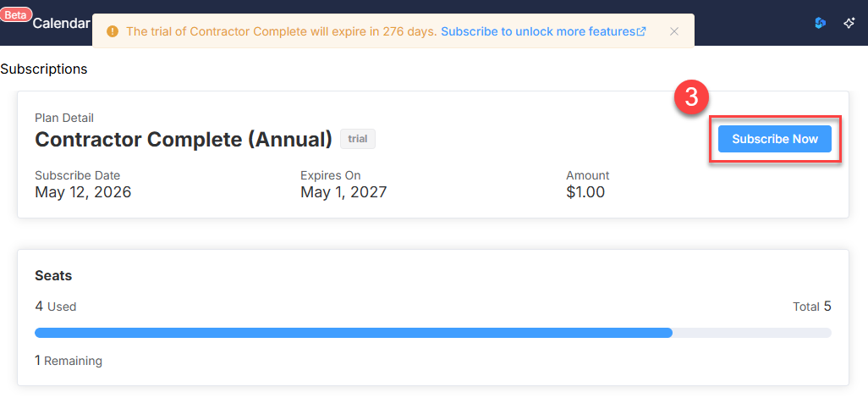Dismiss the trial expiration banner
The height and width of the screenshot is (398, 868).
(673, 31)
